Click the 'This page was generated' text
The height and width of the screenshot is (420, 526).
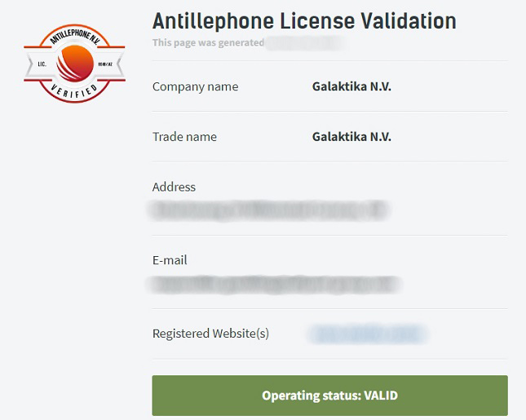click(208, 42)
